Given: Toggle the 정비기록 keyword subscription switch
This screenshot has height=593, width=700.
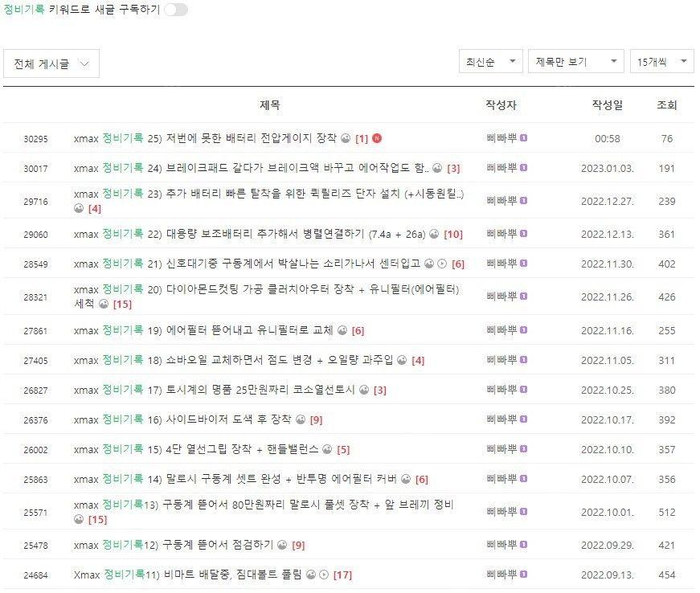Looking at the screenshot, I should point(176,10).
